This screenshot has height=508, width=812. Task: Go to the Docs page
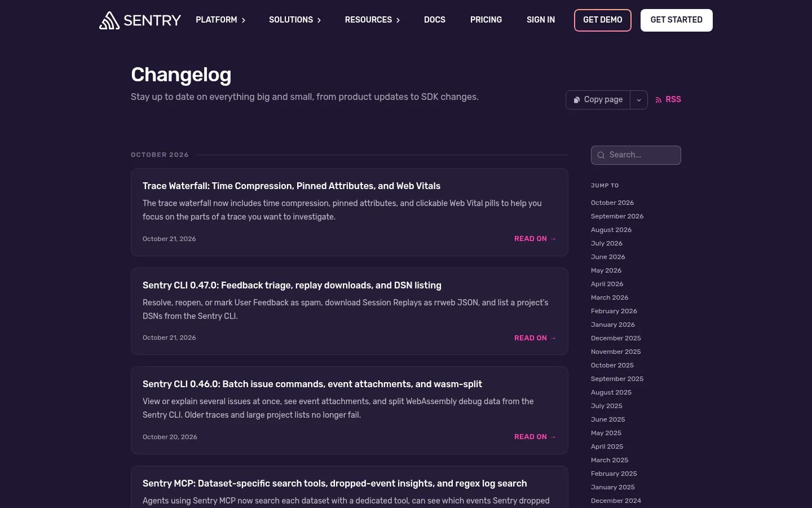click(435, 20)
